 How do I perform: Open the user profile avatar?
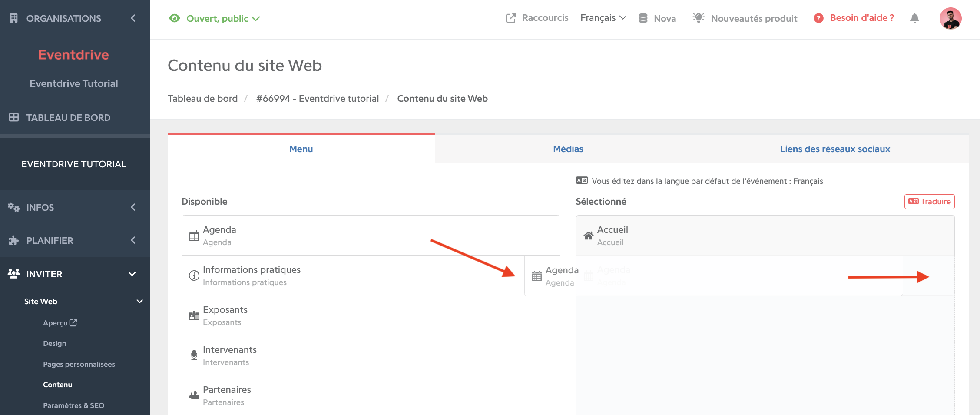coord(950,18)
